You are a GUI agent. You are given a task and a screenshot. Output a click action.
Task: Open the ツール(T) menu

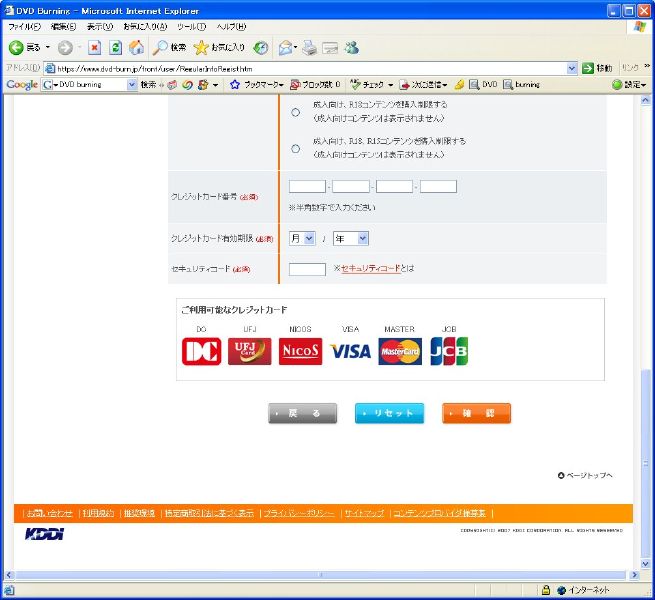coord(191,27)
